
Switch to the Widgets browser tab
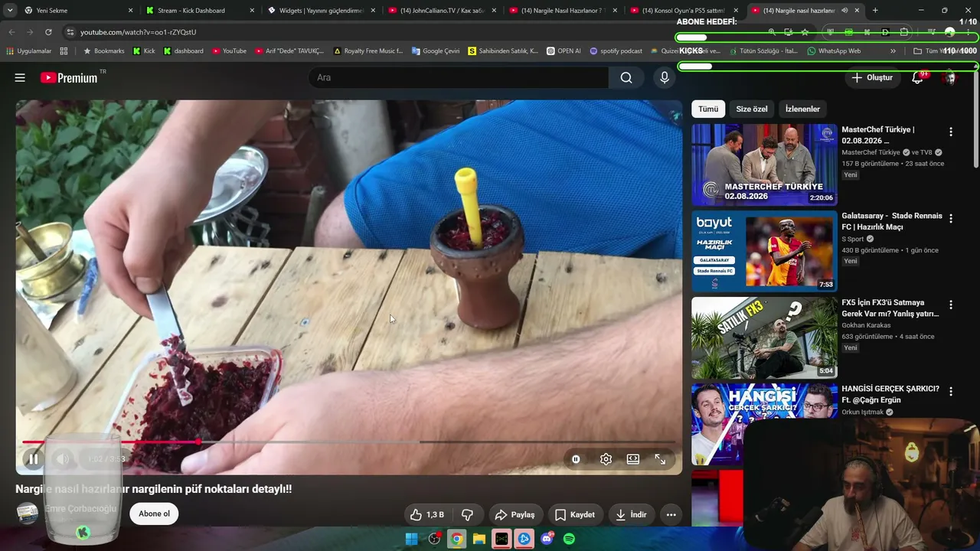321,11
